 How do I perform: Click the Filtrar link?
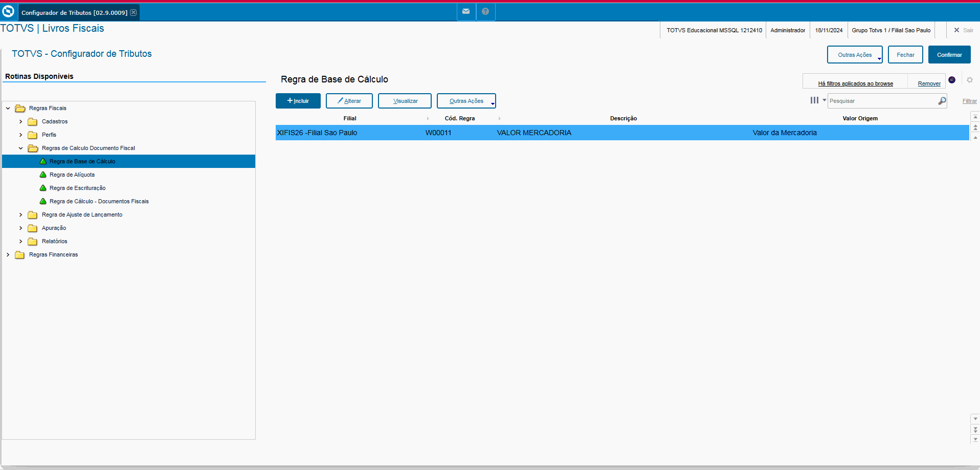pyautogui.click(x=970, y=101)
